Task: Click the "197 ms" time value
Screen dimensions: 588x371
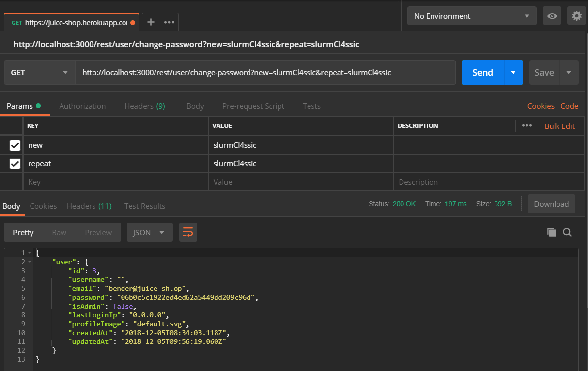Action: coord(456,204)
